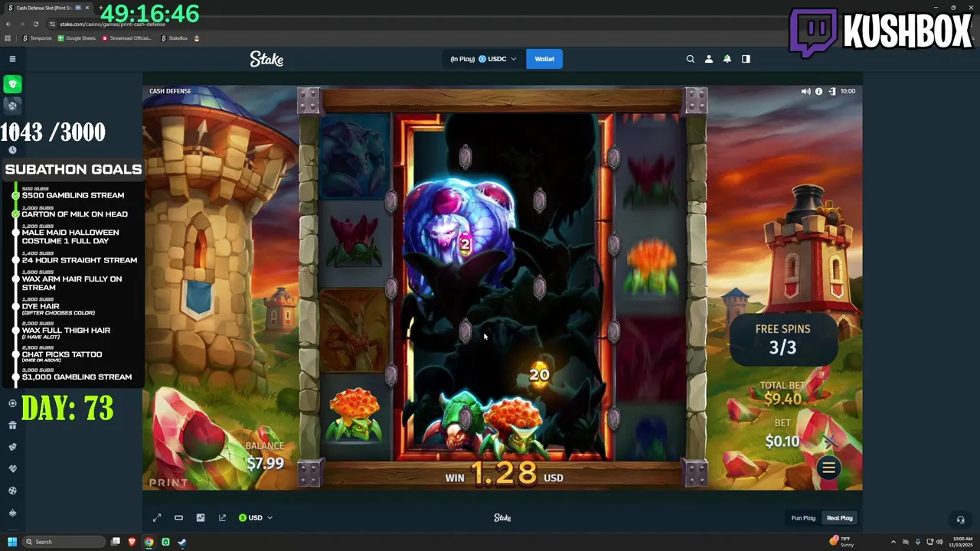980x551 pixels.
Task: Expand the USD display currency dropdown
Action: [256, 518]
